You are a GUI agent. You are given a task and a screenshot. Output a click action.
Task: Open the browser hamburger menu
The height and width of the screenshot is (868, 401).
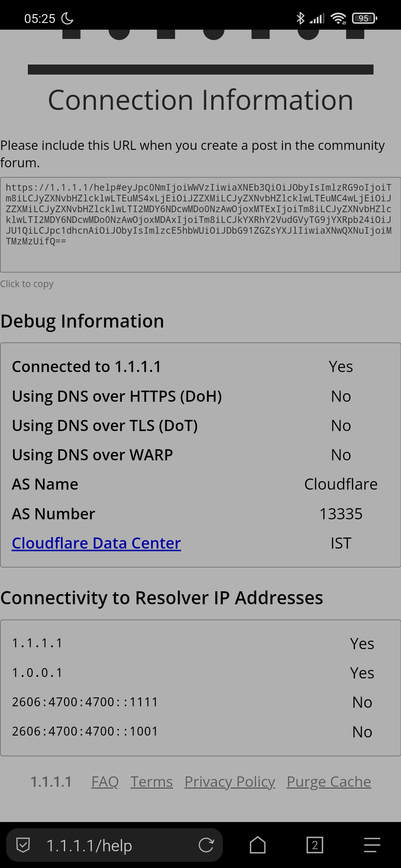point(372,845)
